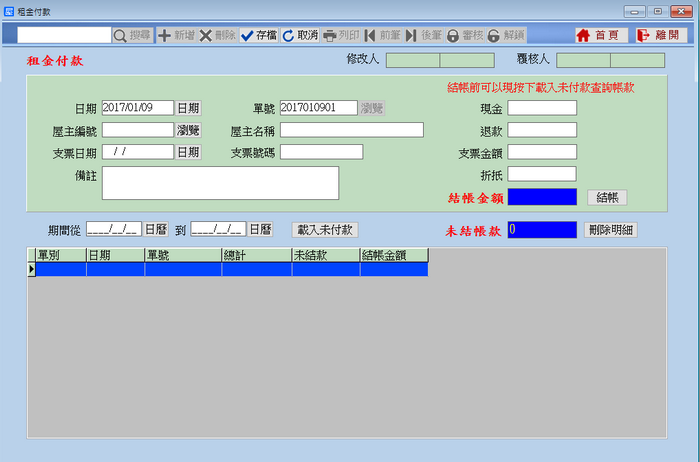Click the 搜尋 search toolbar button

coord(133,35)
